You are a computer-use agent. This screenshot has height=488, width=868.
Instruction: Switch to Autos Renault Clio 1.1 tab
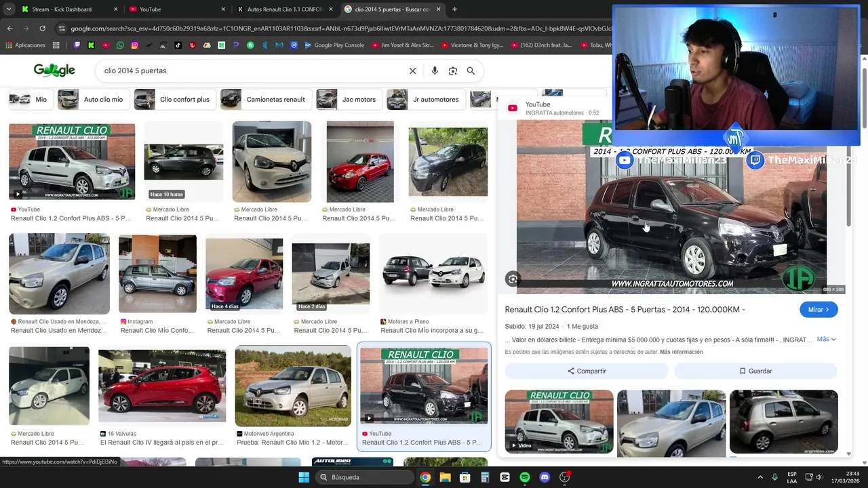click(285, 9)
